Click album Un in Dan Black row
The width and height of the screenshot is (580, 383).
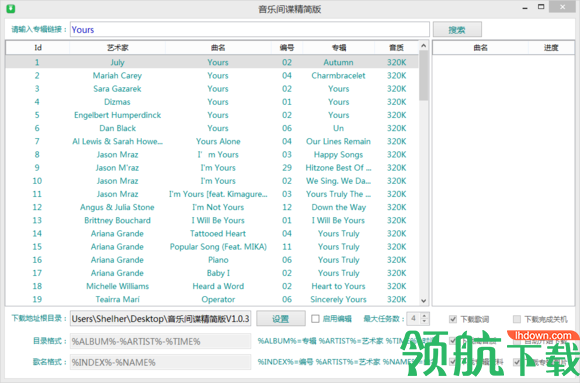(x=338, y=128)
